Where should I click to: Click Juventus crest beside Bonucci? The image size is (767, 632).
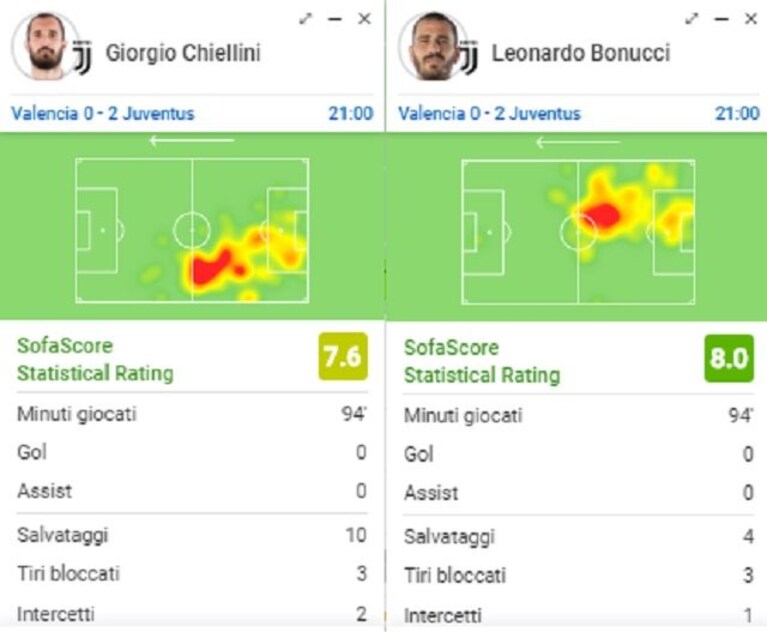(x=469, y=58)
